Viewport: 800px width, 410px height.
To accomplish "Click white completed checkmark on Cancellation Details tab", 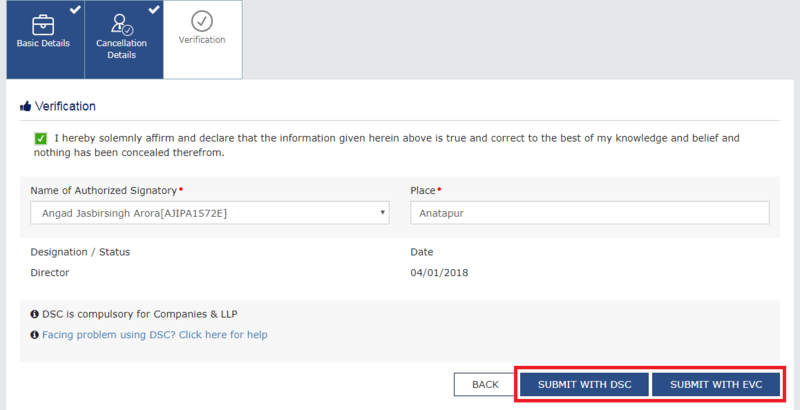I will [x=153, y=10].
